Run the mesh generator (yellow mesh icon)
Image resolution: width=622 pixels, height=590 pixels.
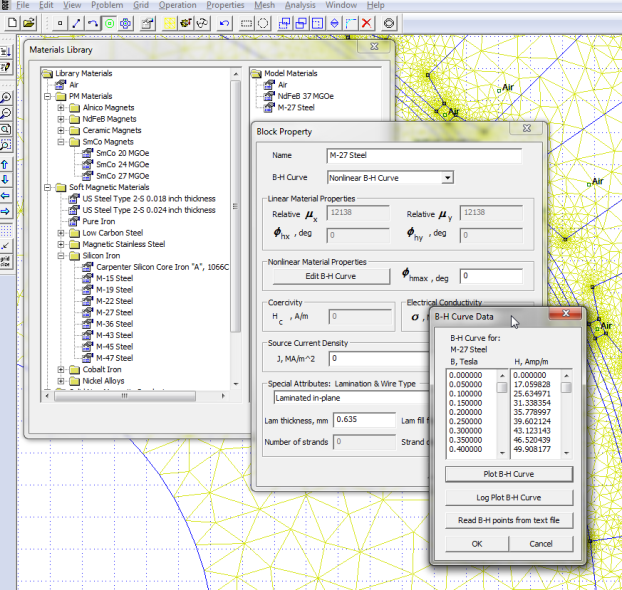click(x=169, y=23)
